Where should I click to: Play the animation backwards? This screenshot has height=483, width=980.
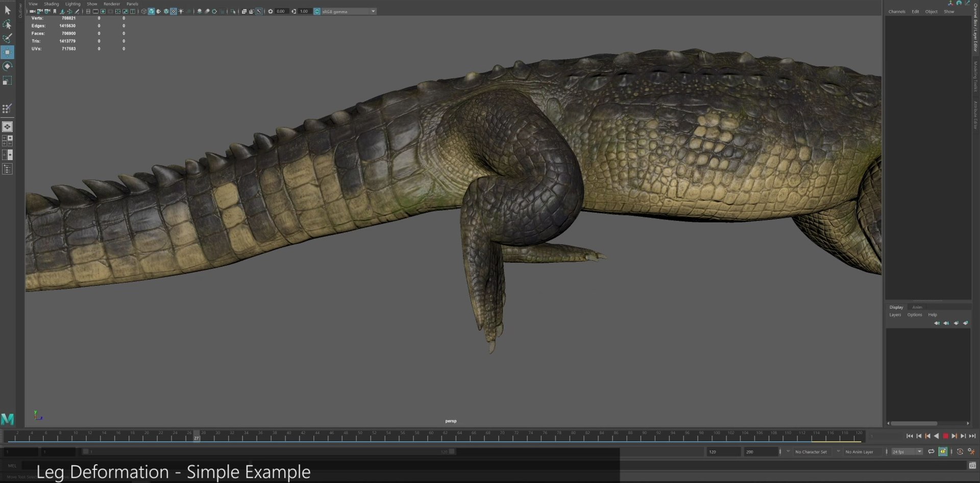click(936, 436)
